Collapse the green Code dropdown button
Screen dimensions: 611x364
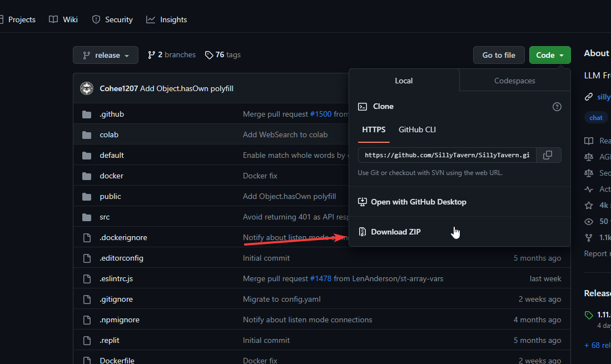tap(550, 55)
